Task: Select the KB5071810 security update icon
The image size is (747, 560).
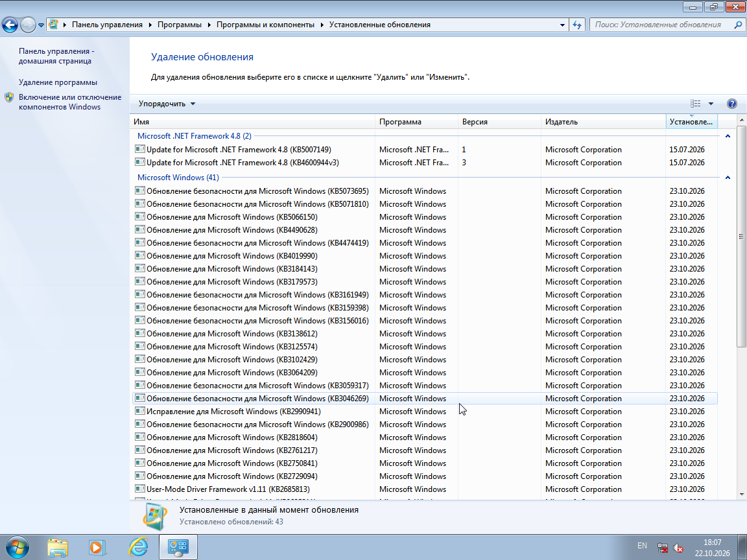Action: pyautogui.click(x=139, y=204)
